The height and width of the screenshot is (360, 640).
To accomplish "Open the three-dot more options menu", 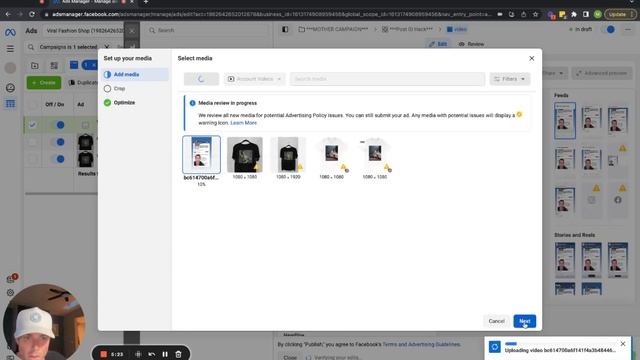I will click(628, 29).
